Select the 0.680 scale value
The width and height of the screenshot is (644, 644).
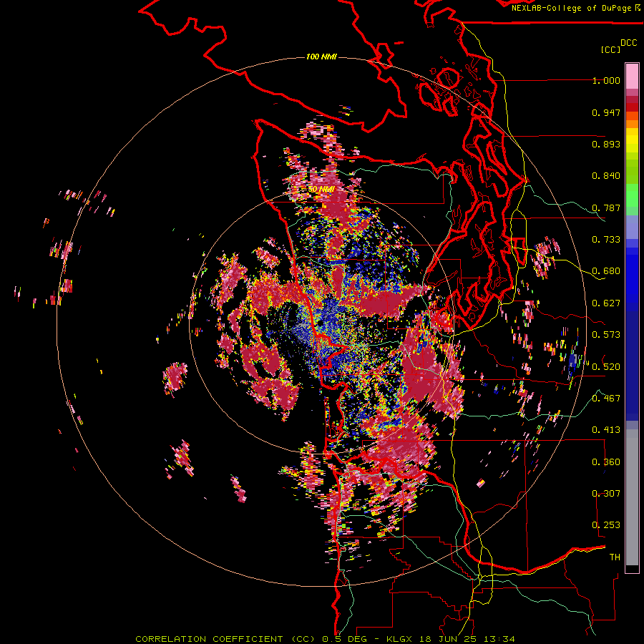click(x=606, y=271)
